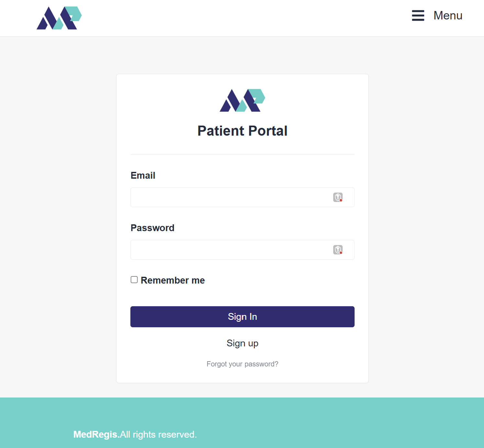Enable the Remember me checkbox
This screenshot has height=448, width=484.
134,280
